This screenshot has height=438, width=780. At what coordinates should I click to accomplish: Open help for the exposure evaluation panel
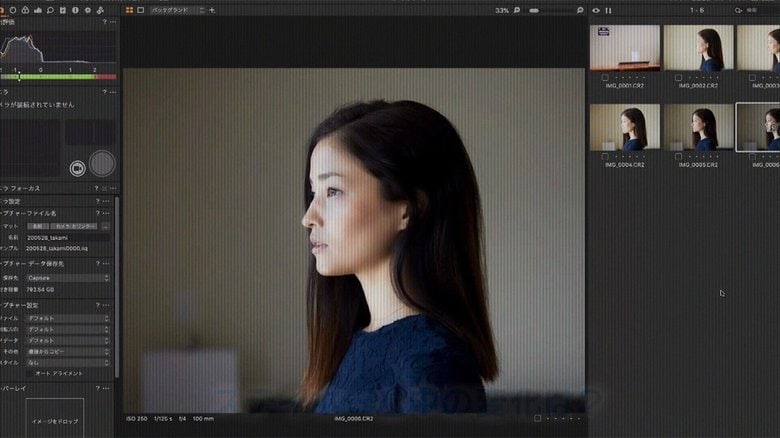pyautogui.click(x=104, y=22)
